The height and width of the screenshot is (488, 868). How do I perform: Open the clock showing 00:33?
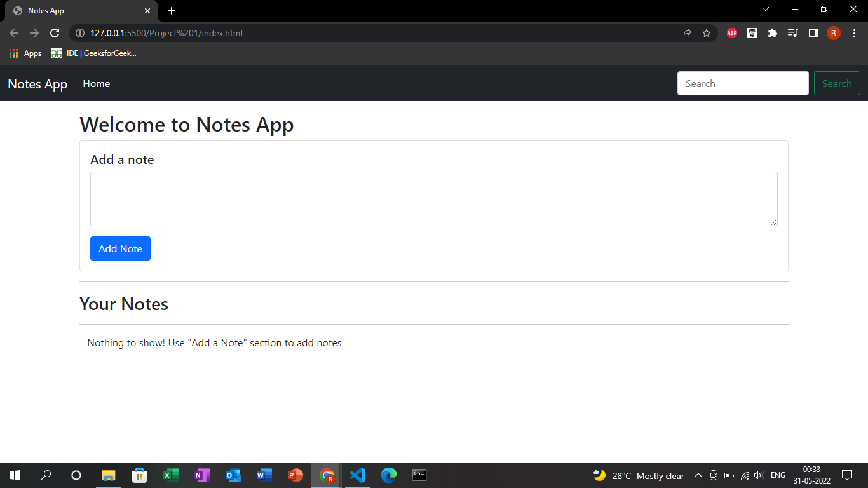coord(811,475)
